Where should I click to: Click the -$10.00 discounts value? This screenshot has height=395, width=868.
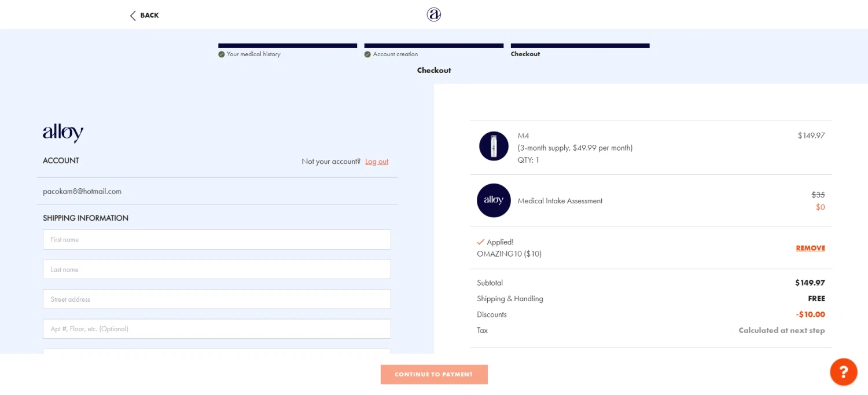[x=810, y=314]
